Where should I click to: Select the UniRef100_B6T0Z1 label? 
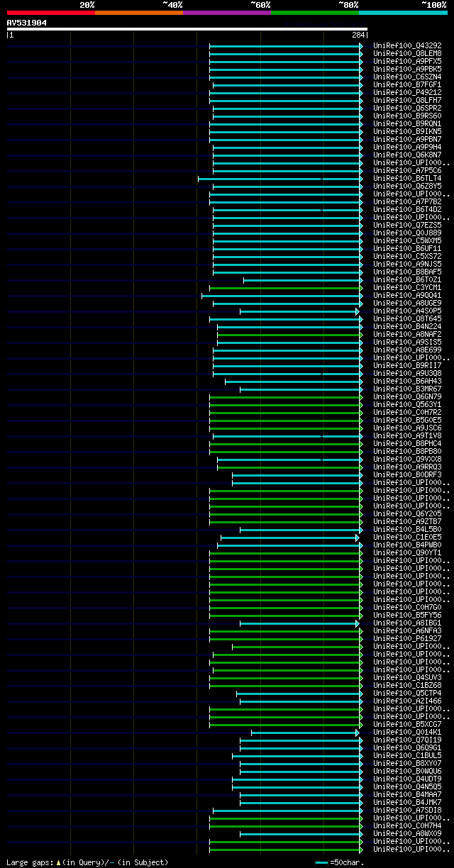pyautogui.click(x=407, y=279)
